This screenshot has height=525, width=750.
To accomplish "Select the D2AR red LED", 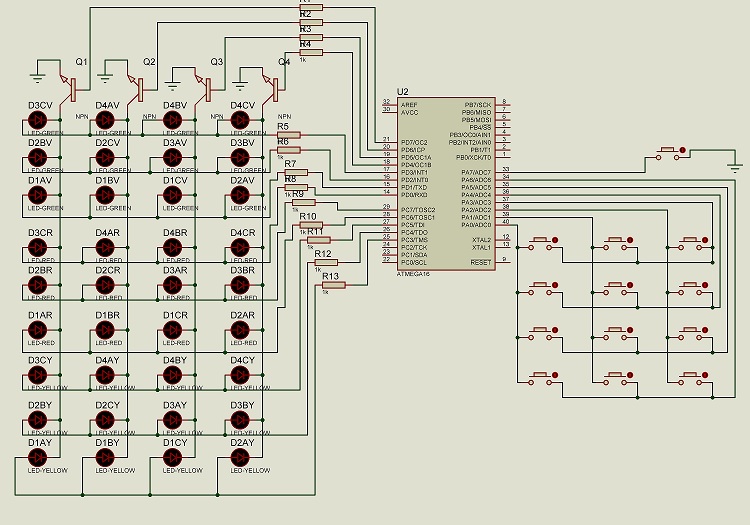I will click(240, 330).
